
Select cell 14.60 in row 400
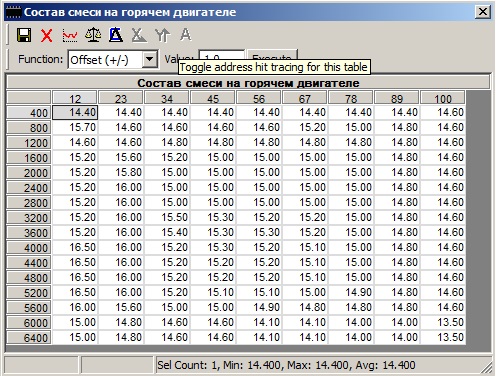[443, 112]
